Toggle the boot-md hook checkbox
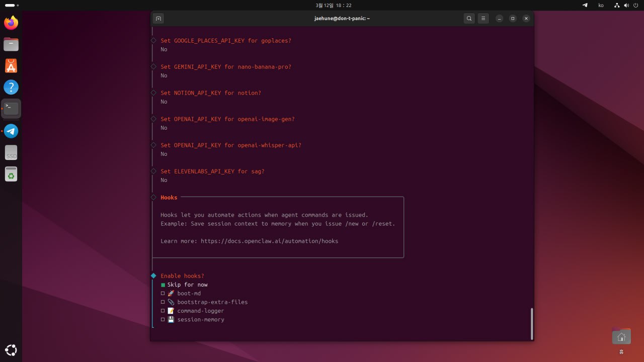 click(x=163, y=294)
